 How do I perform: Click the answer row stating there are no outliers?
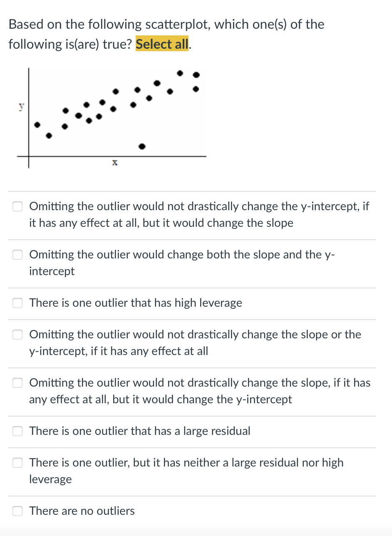[82, 511]
